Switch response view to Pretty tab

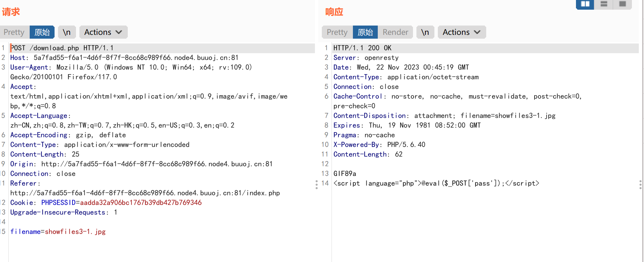pos(337,32)
